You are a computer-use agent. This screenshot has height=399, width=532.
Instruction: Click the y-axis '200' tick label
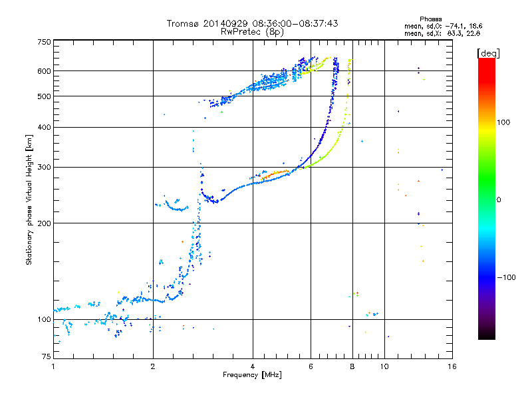[44, 223]
